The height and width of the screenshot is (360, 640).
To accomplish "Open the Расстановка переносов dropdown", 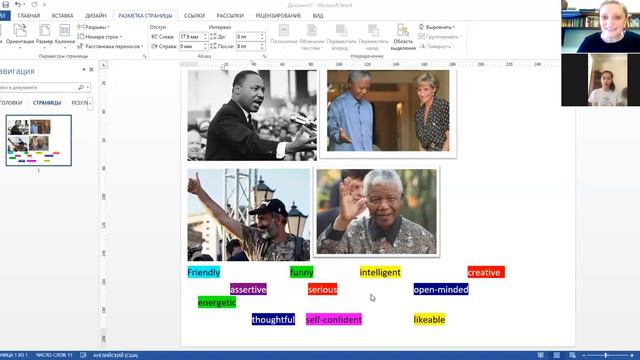I will pos(110,46).
